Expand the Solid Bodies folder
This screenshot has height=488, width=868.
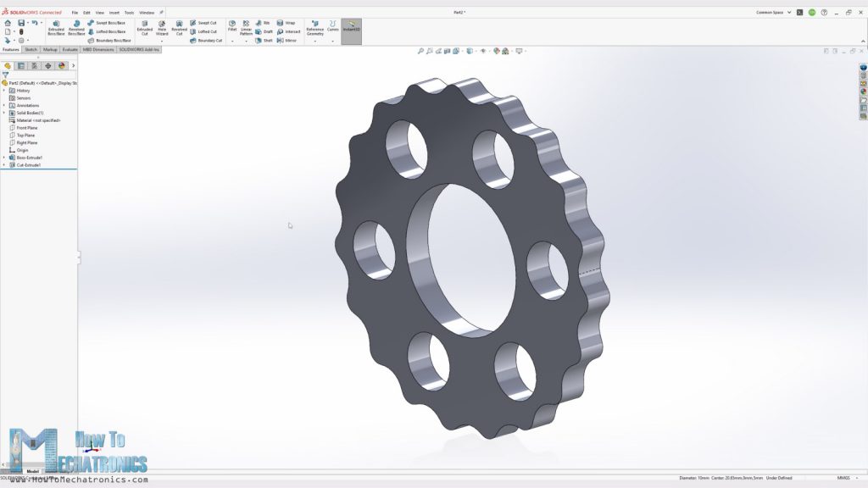[x=3, y=113]
